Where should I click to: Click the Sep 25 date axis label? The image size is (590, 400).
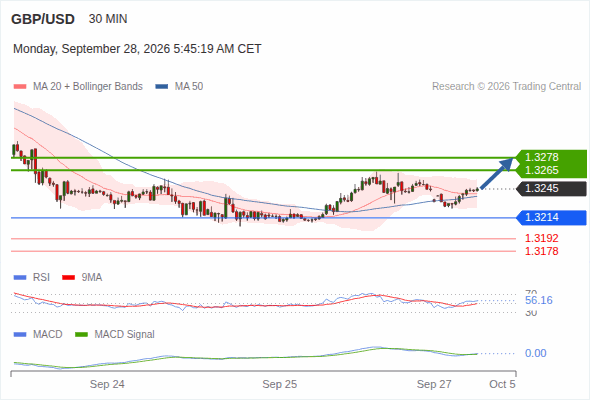[280, 385]
